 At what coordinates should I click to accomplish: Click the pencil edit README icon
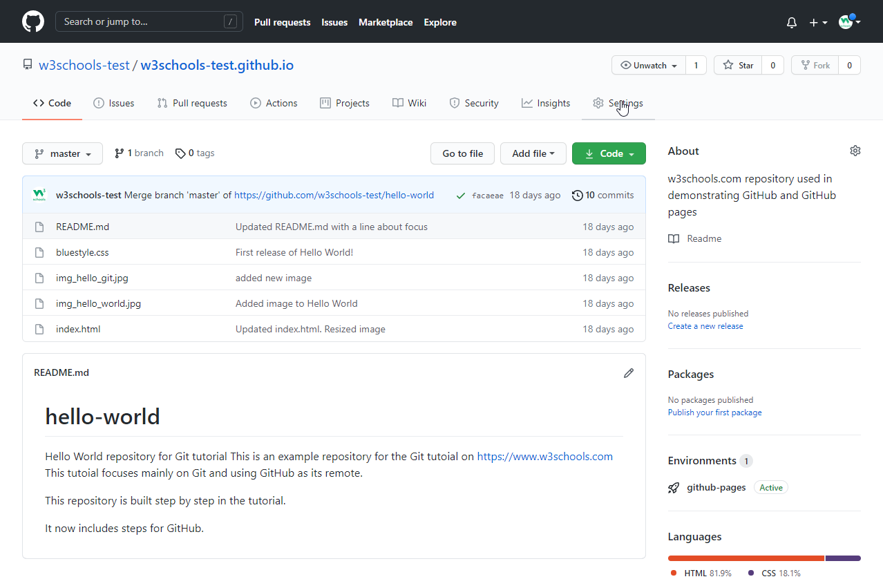[x=628, y=373]
